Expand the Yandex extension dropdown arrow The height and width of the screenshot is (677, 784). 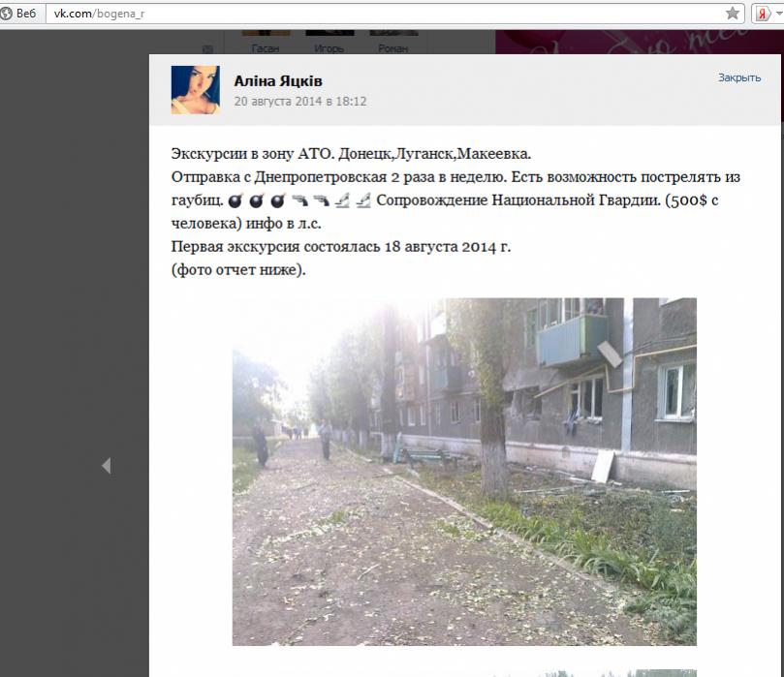tap(778, 14)
